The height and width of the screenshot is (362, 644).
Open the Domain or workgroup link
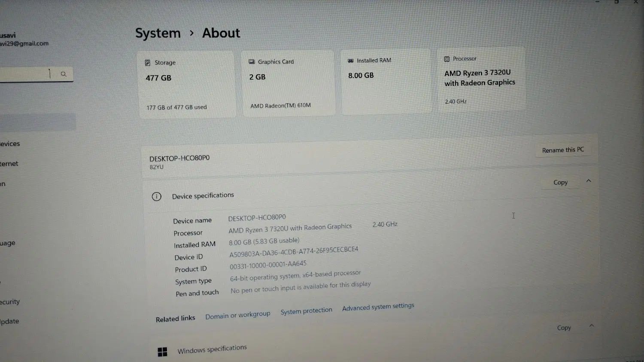(238, 315)
